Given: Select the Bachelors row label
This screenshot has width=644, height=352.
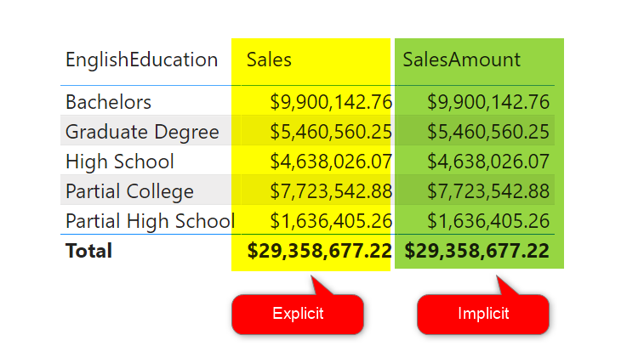Looking at the screenshot, I should 108,102.
